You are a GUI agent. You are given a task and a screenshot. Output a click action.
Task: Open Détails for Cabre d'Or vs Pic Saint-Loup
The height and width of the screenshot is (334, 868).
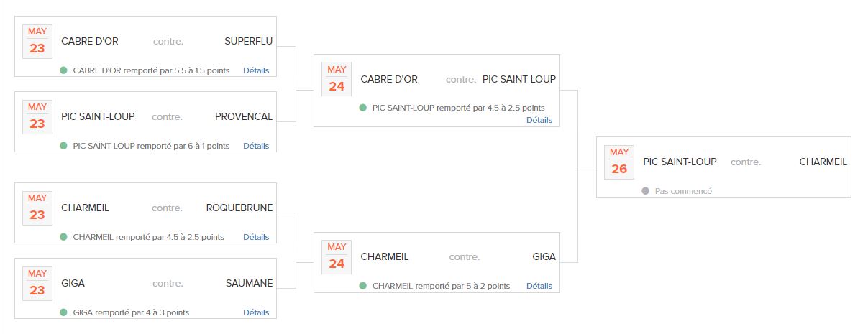pos(539,120)
